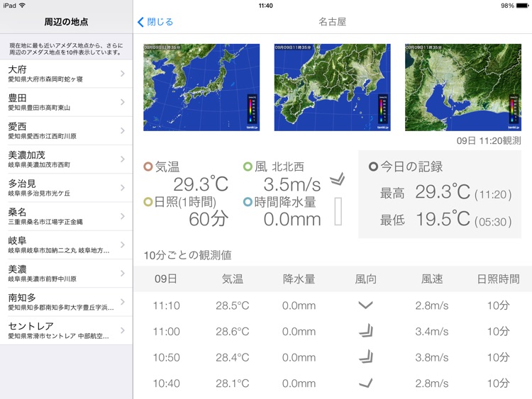Open the 岐阜 station entry
This screenshot has height=399, width=532.
[x=66, y=245]
